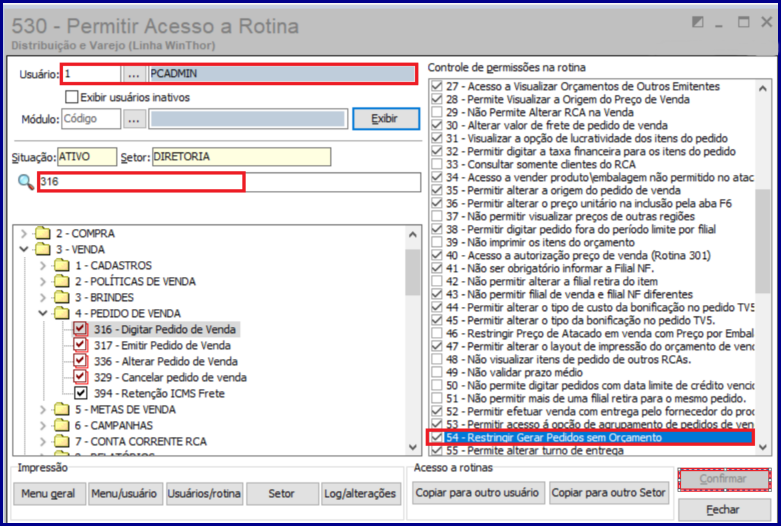Screen dimensions: 781x526
Task: Select the 1 - CADASTROS folder icon
Action: click(62, 265)
